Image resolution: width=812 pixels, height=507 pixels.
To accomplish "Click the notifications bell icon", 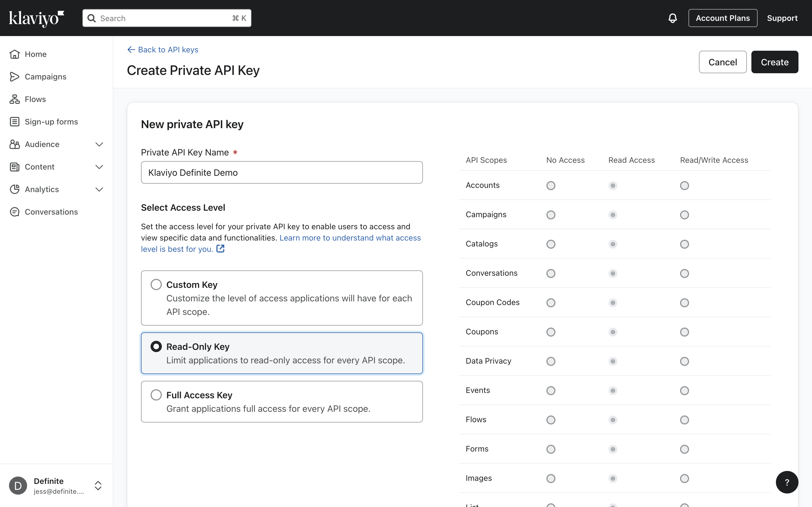I will (672, 18).
